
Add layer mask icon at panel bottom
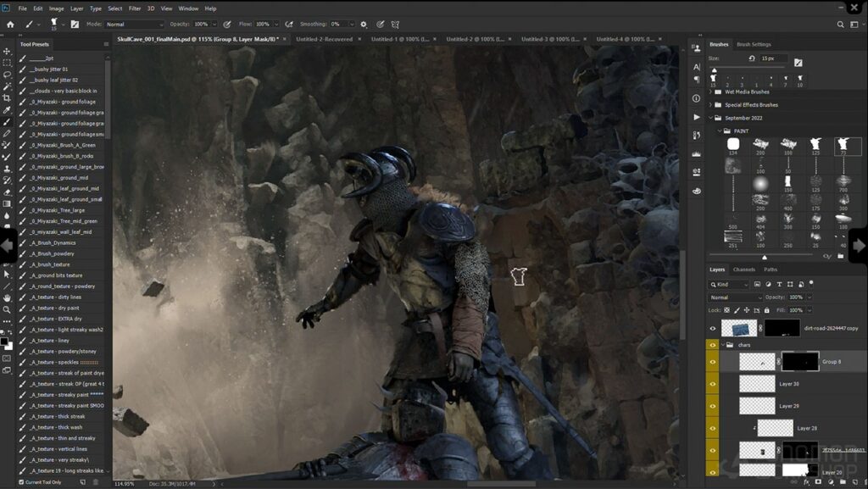click(818, 482)
